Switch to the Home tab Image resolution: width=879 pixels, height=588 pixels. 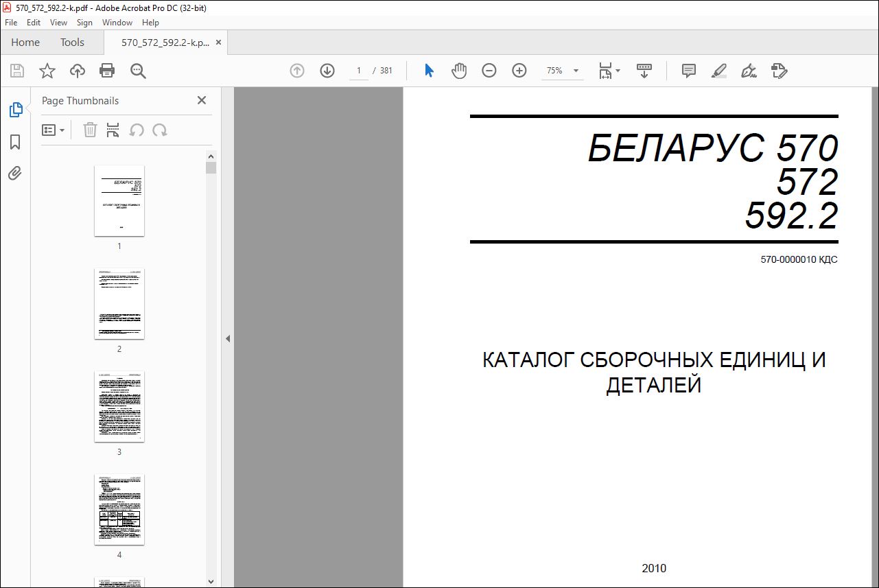click(25, 42)
